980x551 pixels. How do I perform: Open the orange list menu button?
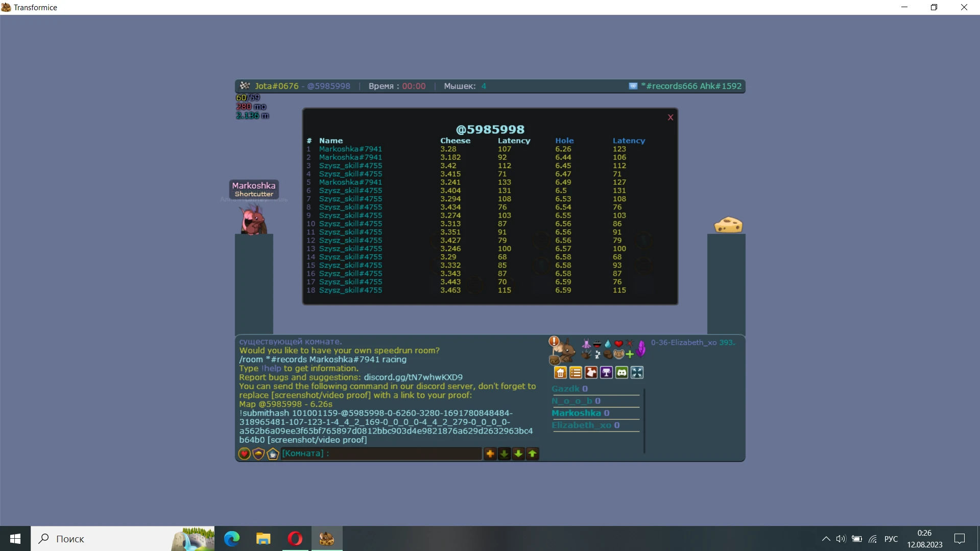(576, 373)
